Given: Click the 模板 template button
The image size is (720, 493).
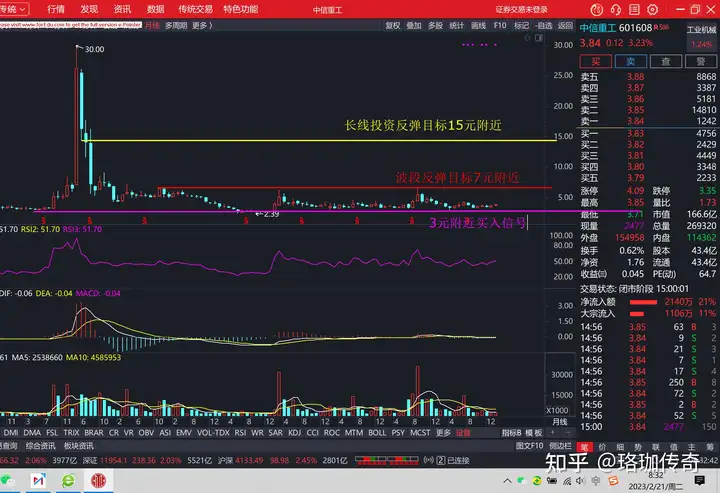Looking at the screenshot, I should 534,432.
